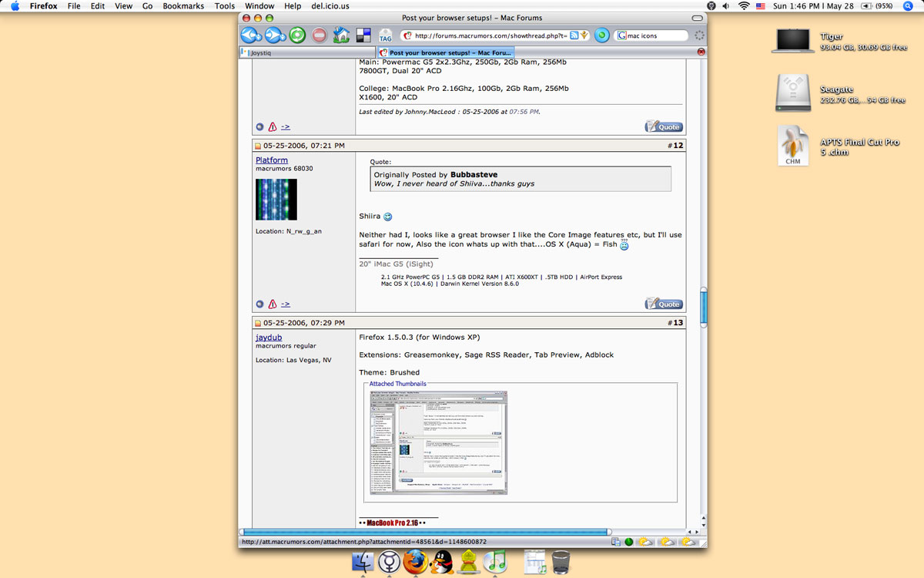Viewport: 924px width, 578px height.
Task: Open the Apple menu
Action: 15,5
